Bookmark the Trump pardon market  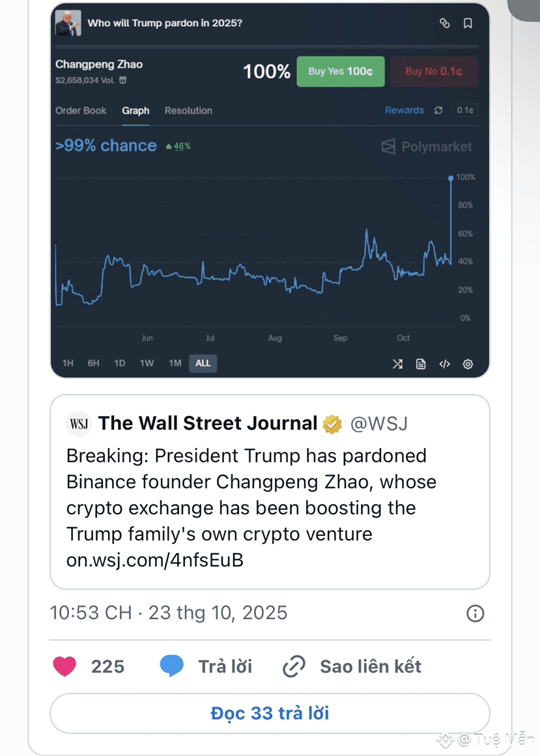tap(468, 23)
